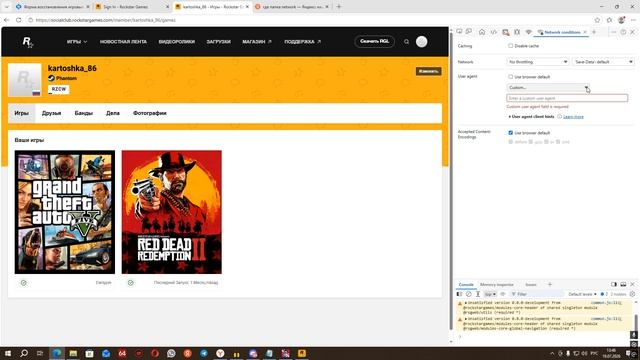Close the Network conditions tab

tap(585, 32)
